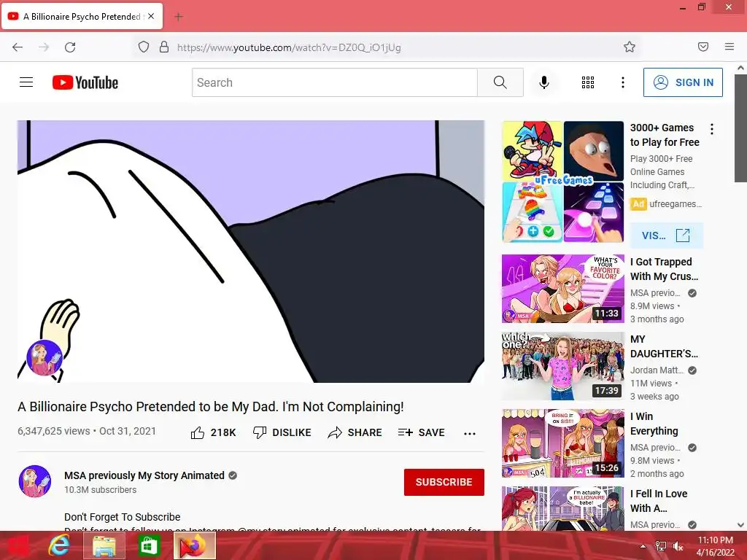
Task: Click in the YouTube Search field
Action: [x=335, y=82]
